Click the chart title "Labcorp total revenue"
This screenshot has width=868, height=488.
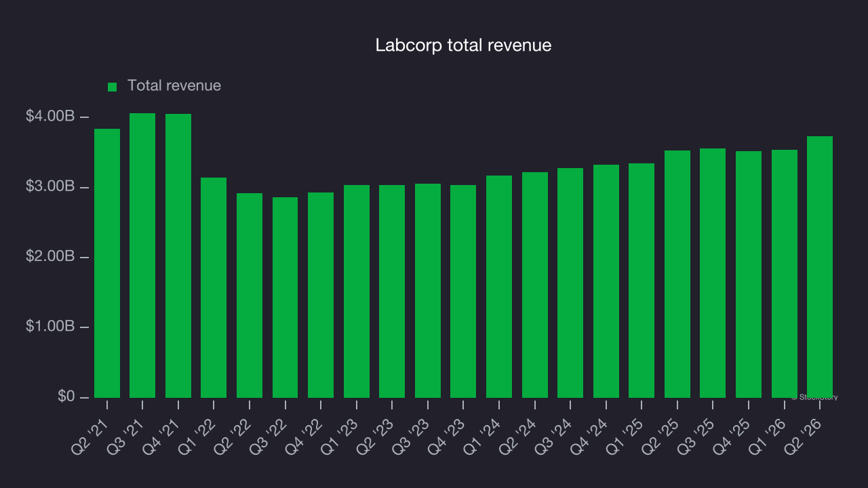coord(464,45)
